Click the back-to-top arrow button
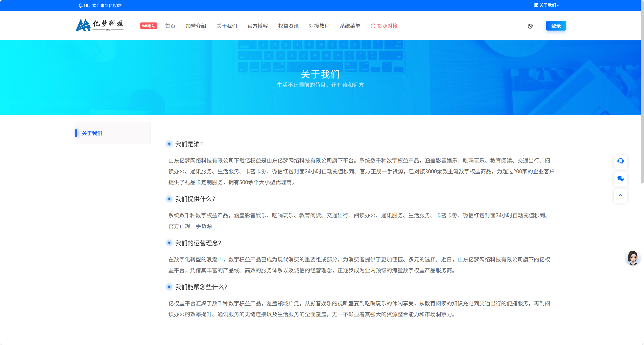Image resolution: width=644 pixels, height=345 pixels. [x=620, y=196]
